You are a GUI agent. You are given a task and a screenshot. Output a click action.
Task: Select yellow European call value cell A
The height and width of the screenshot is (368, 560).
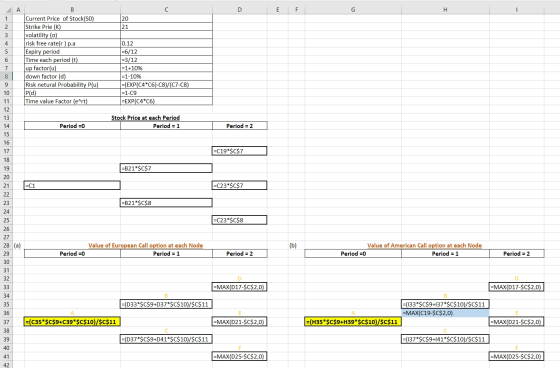tap(72, 322)
